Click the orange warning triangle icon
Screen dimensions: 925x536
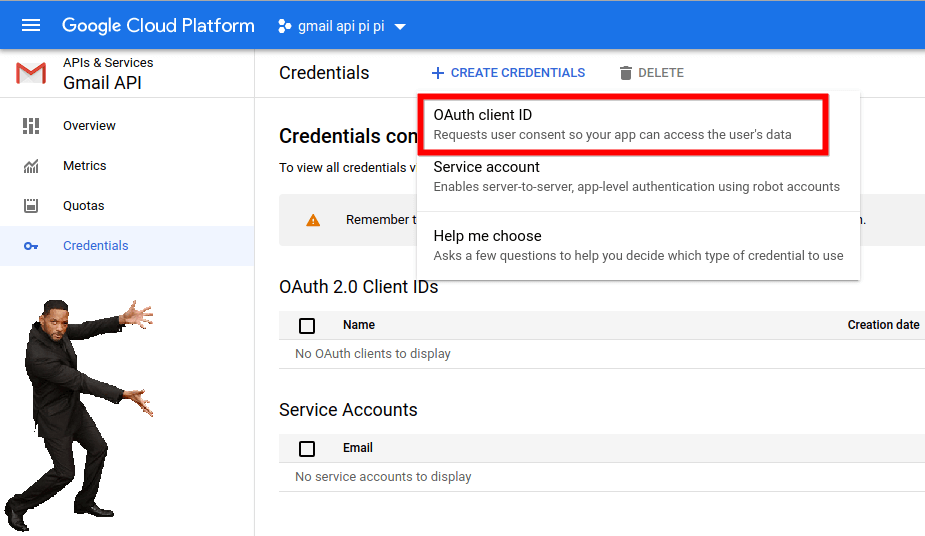pos(313,220)
